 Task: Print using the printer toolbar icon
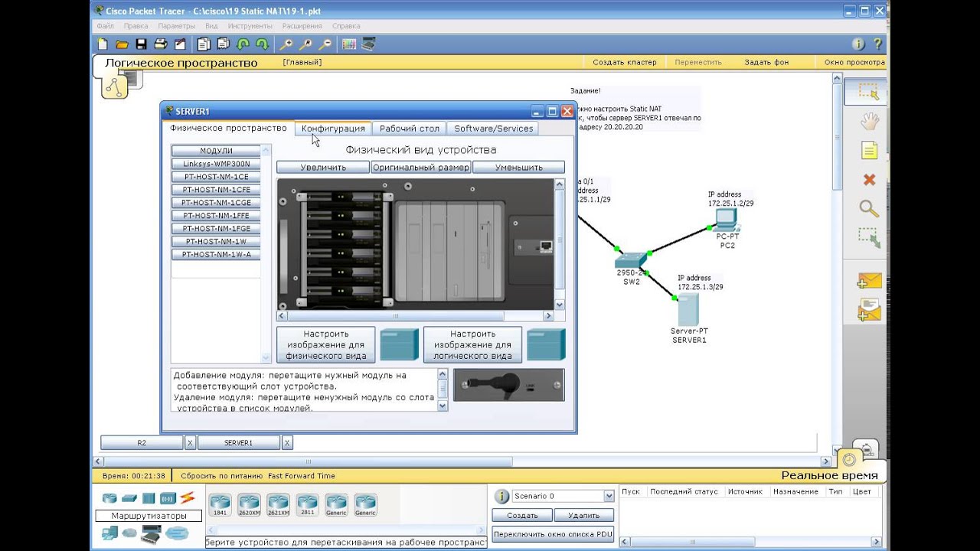tap(161, 44)
